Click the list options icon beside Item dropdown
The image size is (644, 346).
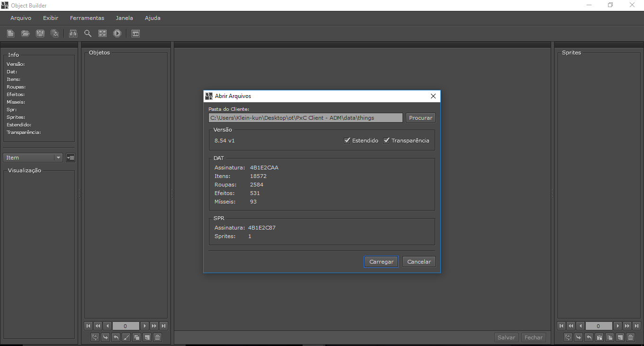tap(71, 158)
